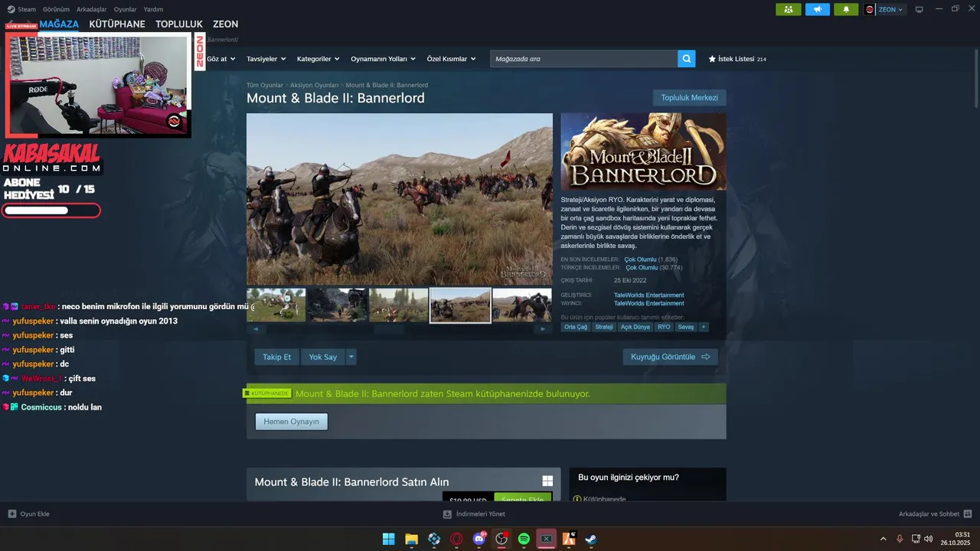Click the Savaş tag
The image size is (980, 551).
[x=686, y=327]
